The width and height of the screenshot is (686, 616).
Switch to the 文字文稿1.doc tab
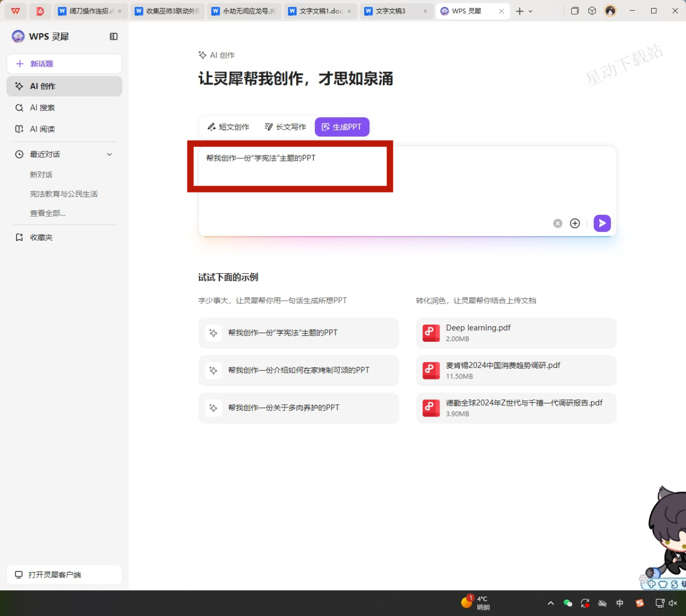click(x=321, y=11)
